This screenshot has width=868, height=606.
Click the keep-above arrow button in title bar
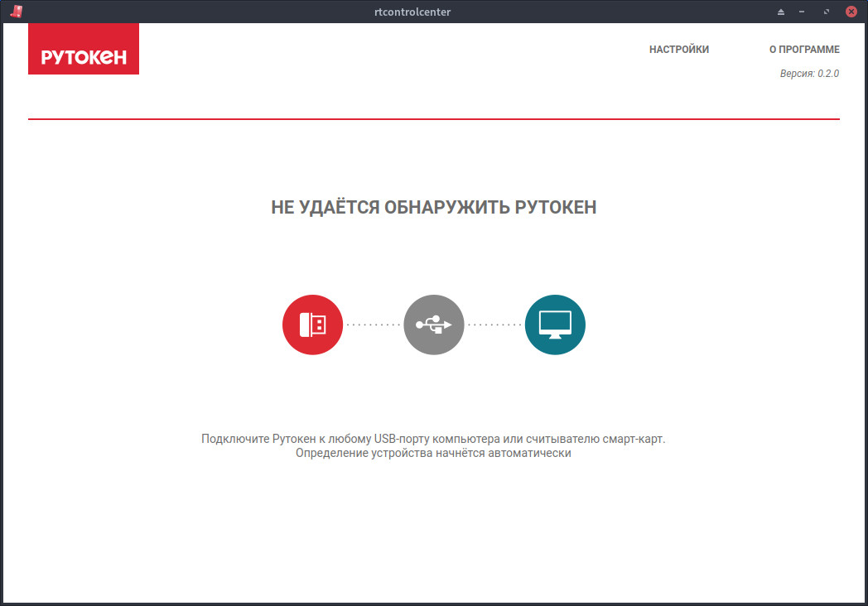click(x=781, y=12)
